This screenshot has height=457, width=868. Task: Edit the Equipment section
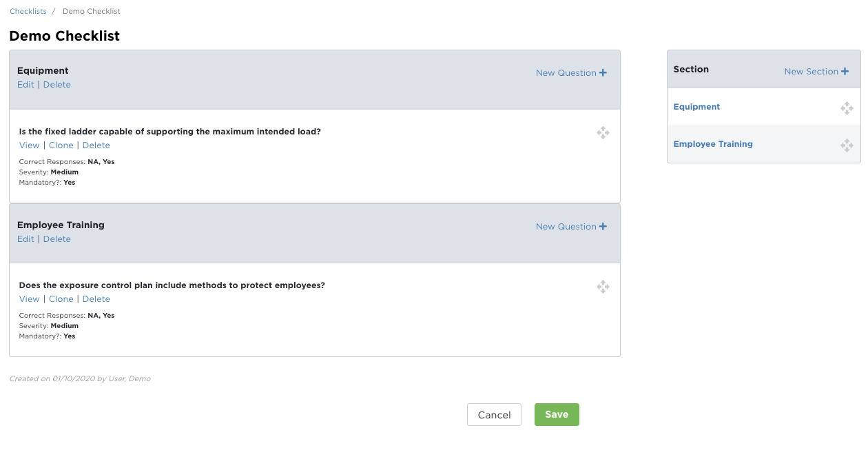[x=25, y=85]
